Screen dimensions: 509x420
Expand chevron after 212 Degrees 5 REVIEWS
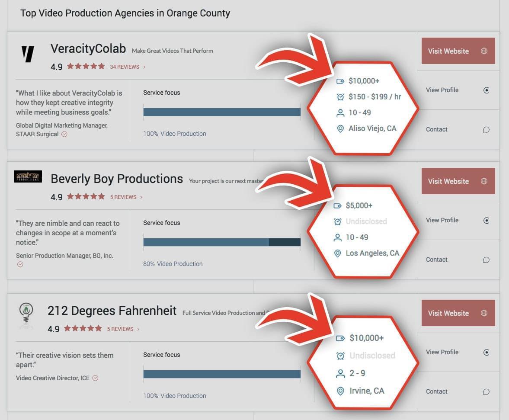[138, 329]
